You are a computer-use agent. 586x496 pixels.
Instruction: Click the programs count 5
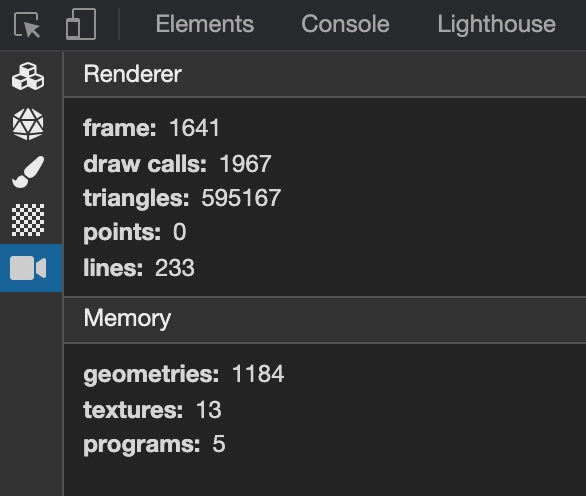point(219,444)
